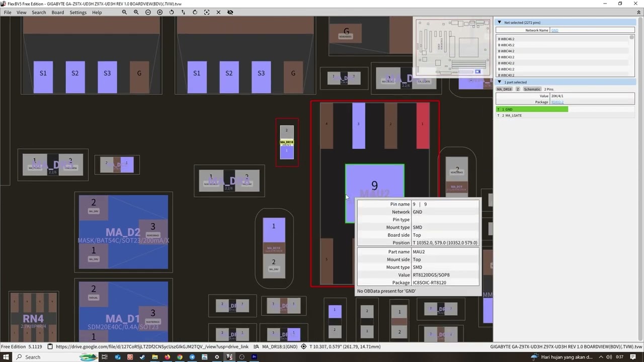The height and width of the screenshot is (362, 644).
Task: Click the Google Drive URL in status bar
Action: tap(152, 346)
